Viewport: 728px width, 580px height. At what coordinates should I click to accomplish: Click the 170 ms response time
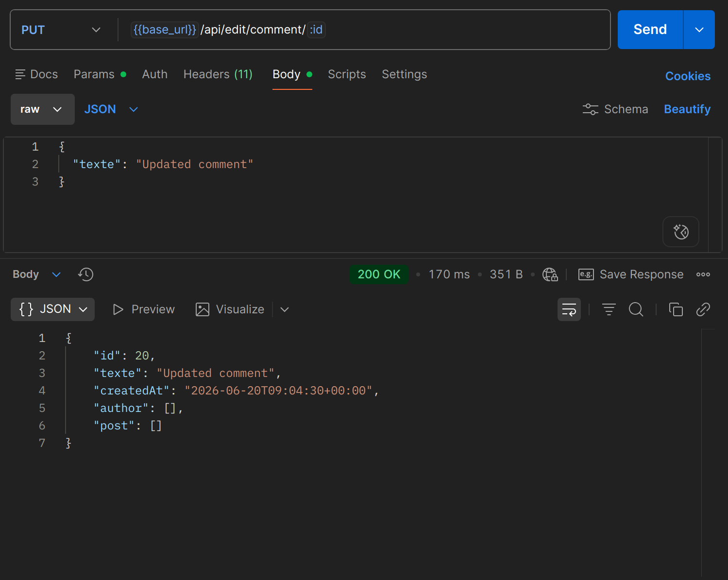449,274
